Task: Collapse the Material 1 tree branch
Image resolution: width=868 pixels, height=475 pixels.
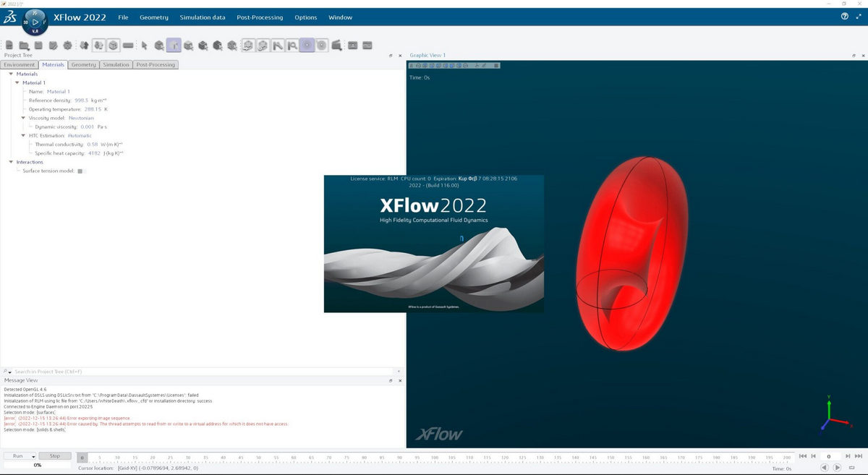Action: (17, 82)
